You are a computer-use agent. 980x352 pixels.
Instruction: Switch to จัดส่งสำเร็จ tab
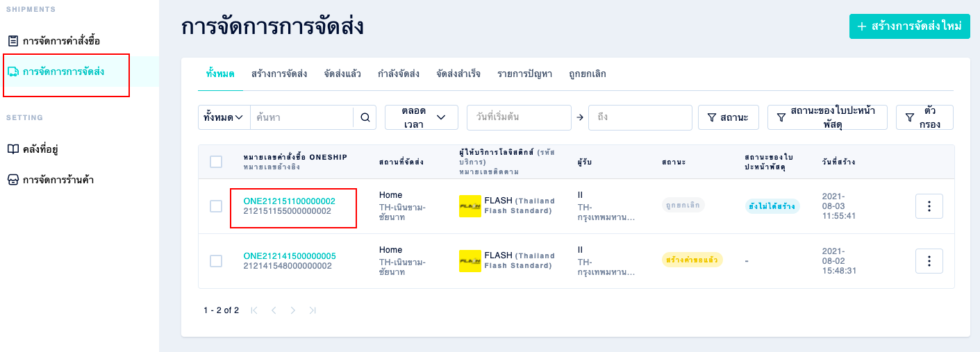(x=458, y=74)
